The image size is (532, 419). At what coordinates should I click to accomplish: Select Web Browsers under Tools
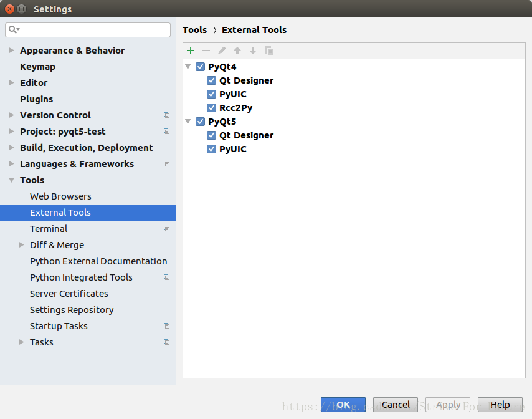click(x=60, y=196)
